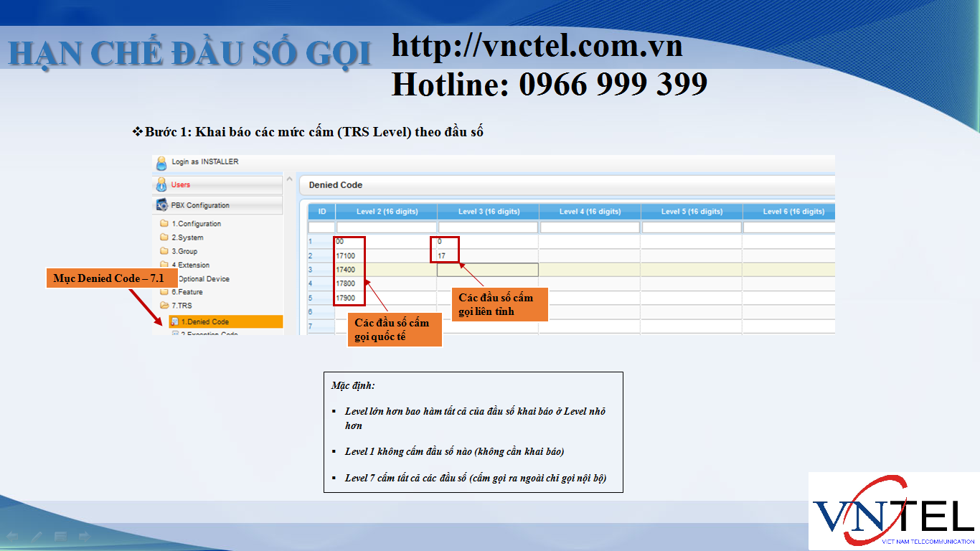The width and height of the screenshot is (980, 551).
Task: Select 1.Denied Code in the TRS tree
Action: (x=204, y=322)
